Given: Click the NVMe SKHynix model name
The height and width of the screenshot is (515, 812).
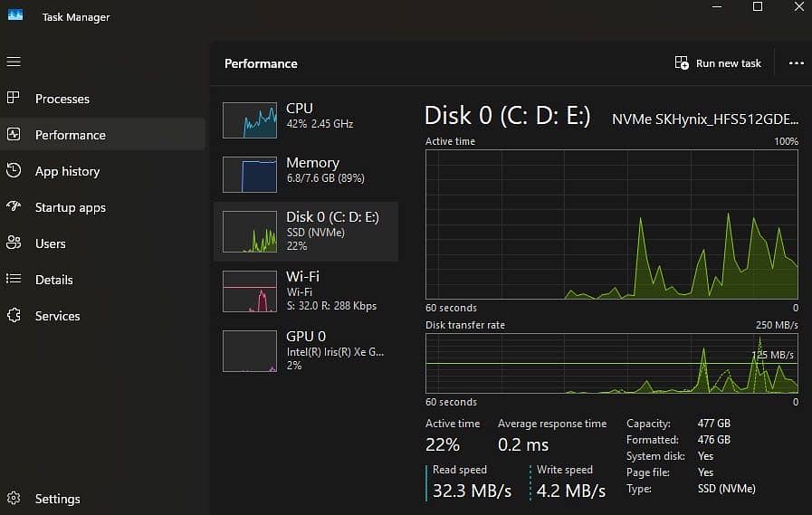Looking at the screenshot, I should click(705, 119).
